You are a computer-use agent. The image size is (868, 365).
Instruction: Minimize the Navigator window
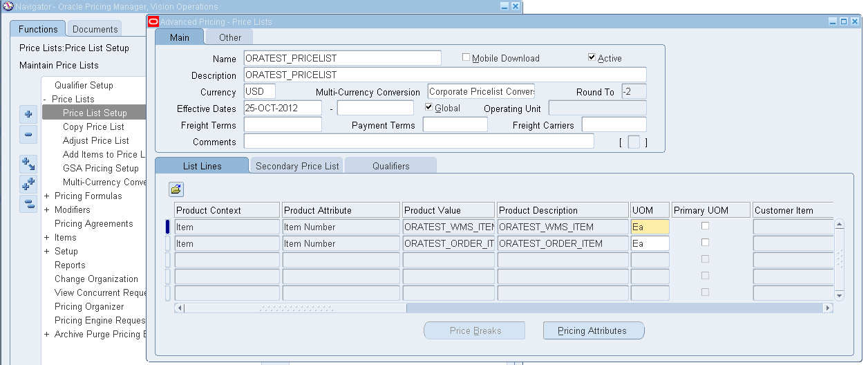[x=504, y=6]
